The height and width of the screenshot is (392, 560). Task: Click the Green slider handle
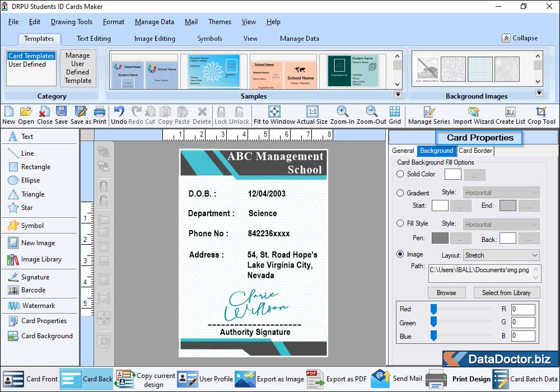(433, 323)
